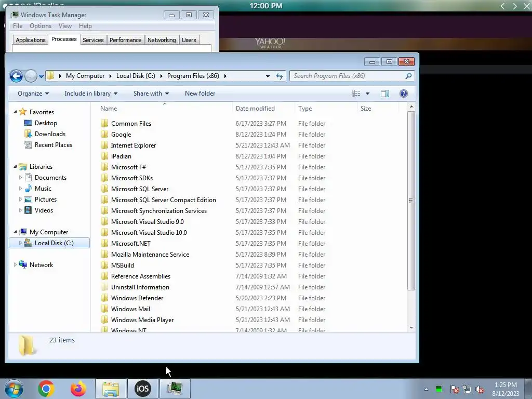This screenshot has height=399, width=532.
Task: Click My Computer in the address path
Action: click(85, 76)
